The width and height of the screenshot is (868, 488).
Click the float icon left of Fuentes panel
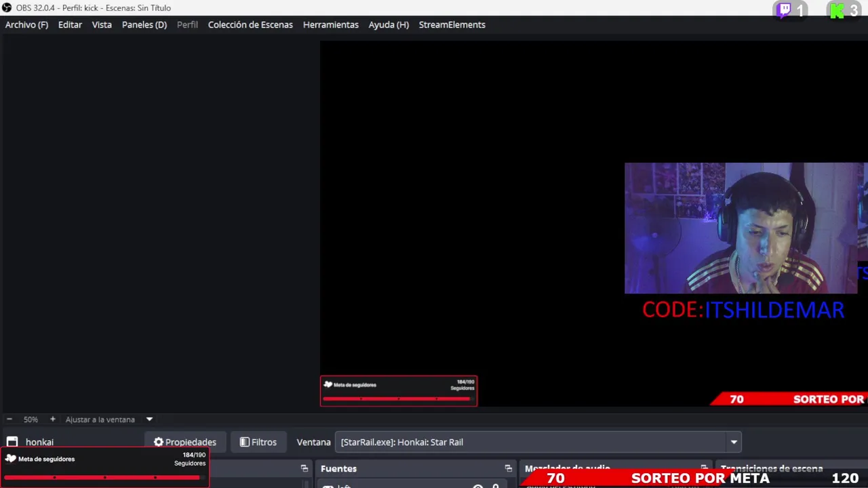(304, 468)
